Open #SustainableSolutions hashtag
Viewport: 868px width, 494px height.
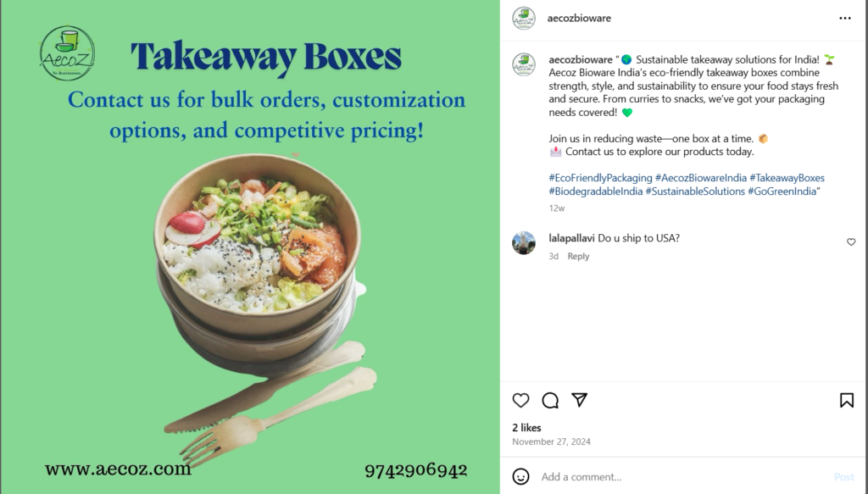(695, 191)
